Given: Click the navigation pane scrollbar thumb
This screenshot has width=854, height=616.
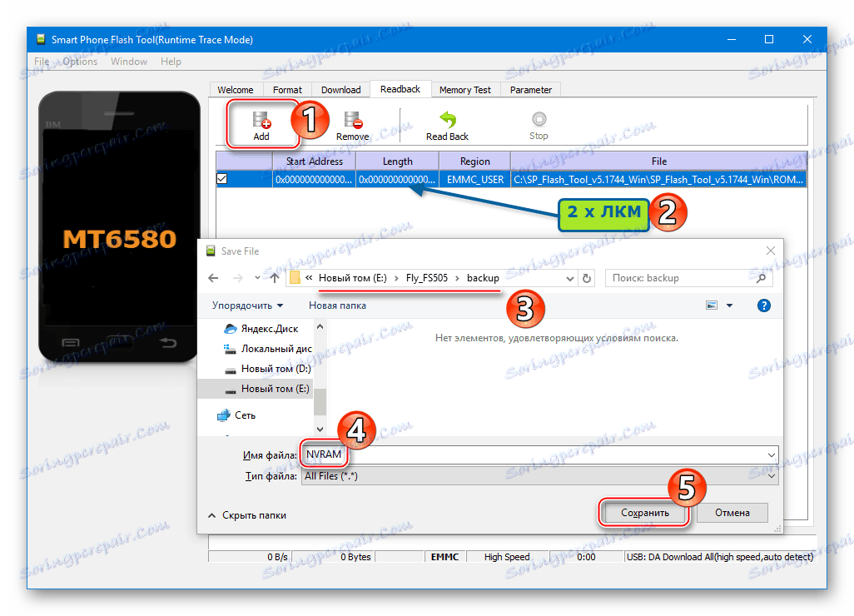Looking at the screenshot, I should 320,402.
